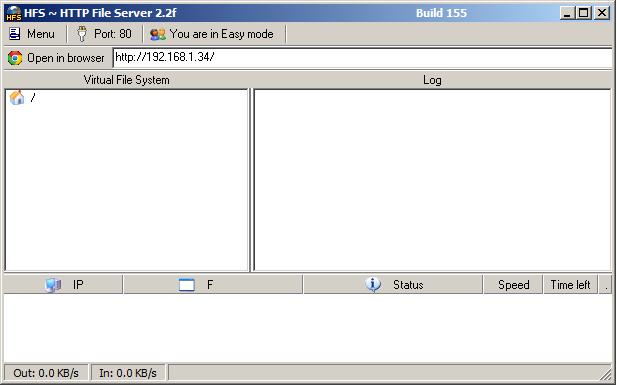Click the plug icon beside Port

[x=82, y=34]
